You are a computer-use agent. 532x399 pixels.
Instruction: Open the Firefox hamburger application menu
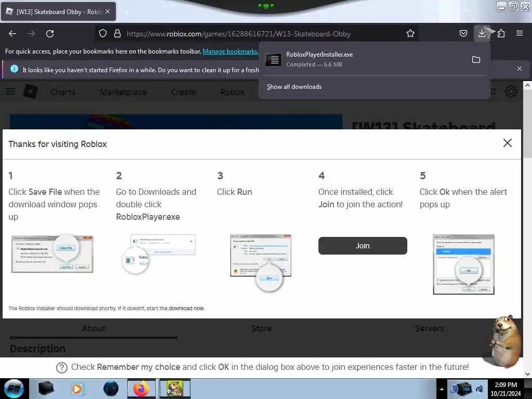(520, 33)
